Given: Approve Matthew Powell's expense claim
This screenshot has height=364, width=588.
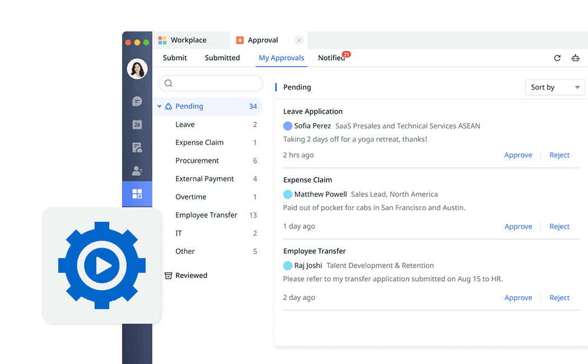Looking at the screenshot, I should click(518, 226).
